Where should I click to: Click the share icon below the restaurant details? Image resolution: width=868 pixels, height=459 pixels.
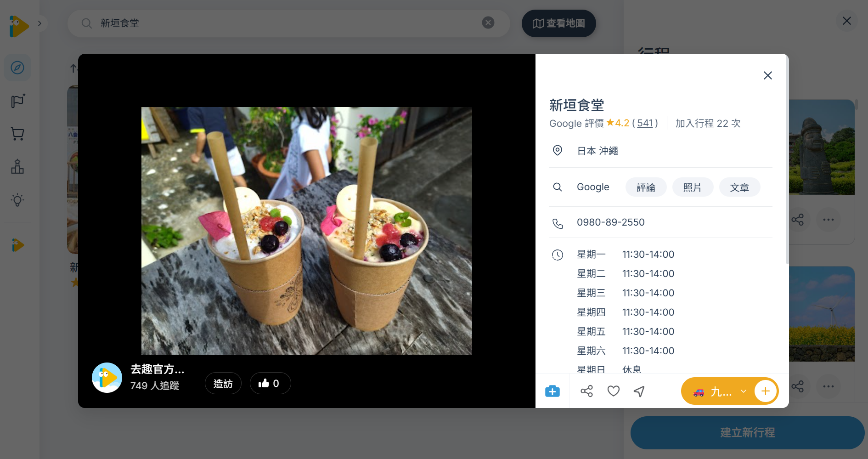(586, 391)
